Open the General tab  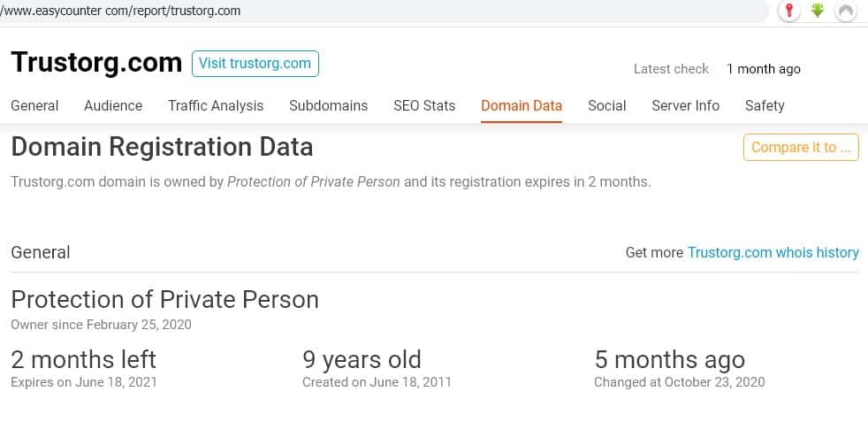pos(34,105)
